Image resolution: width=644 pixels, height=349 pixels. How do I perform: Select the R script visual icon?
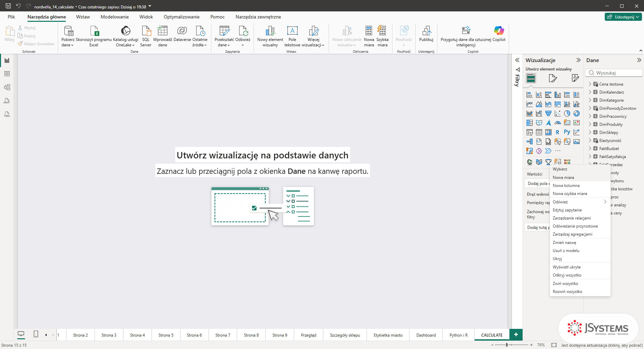[x=557, y=132]
